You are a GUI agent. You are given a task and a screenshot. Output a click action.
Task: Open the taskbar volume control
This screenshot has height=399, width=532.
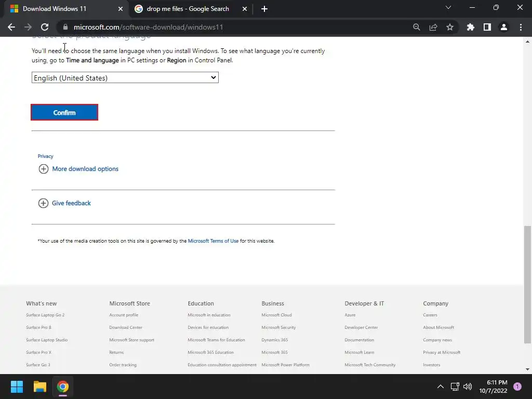[x=468, y=387]
